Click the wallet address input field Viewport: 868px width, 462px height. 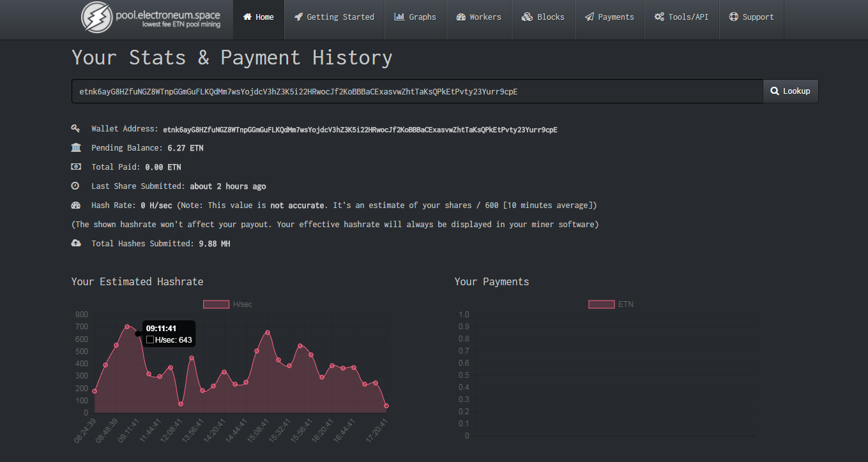pyautogui.click(x=416, y=91)
